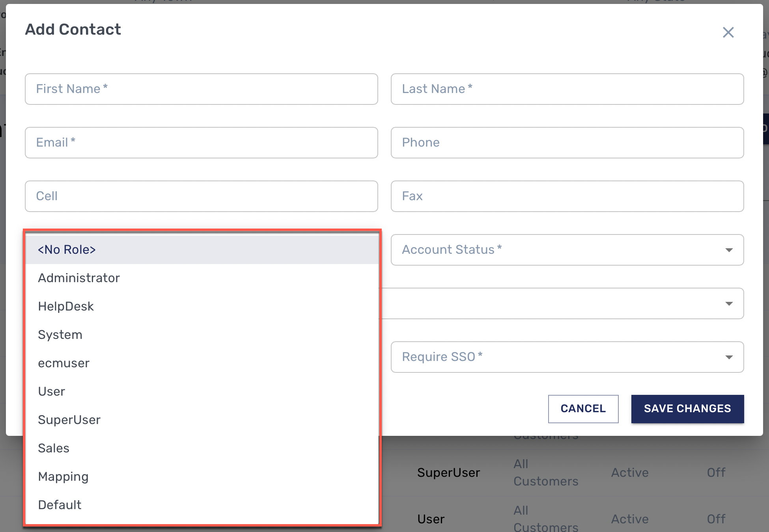Open the Account Status dropdown
769x532 pixels.
(x=567, y=249)
